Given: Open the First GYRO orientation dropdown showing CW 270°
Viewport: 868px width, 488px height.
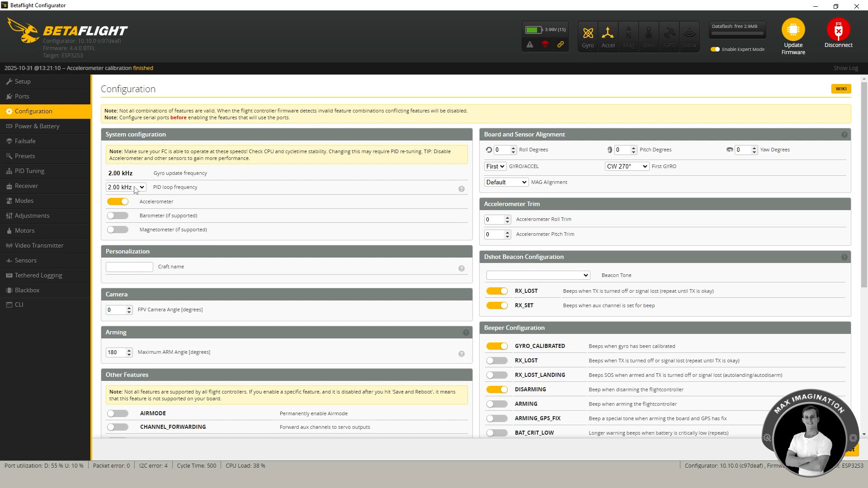Looking at the screenshot, I should 627,166.
